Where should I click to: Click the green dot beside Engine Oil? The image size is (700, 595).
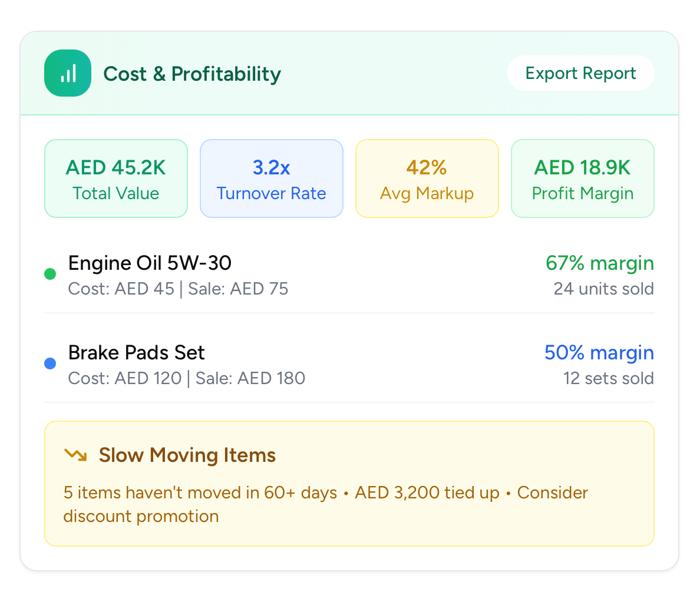tap(51, 274)
